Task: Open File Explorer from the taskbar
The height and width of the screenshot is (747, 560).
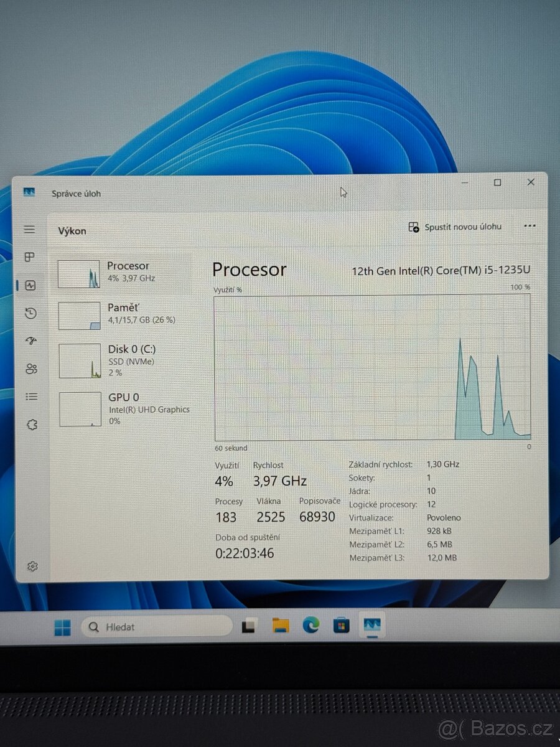Action: point(279,627)
